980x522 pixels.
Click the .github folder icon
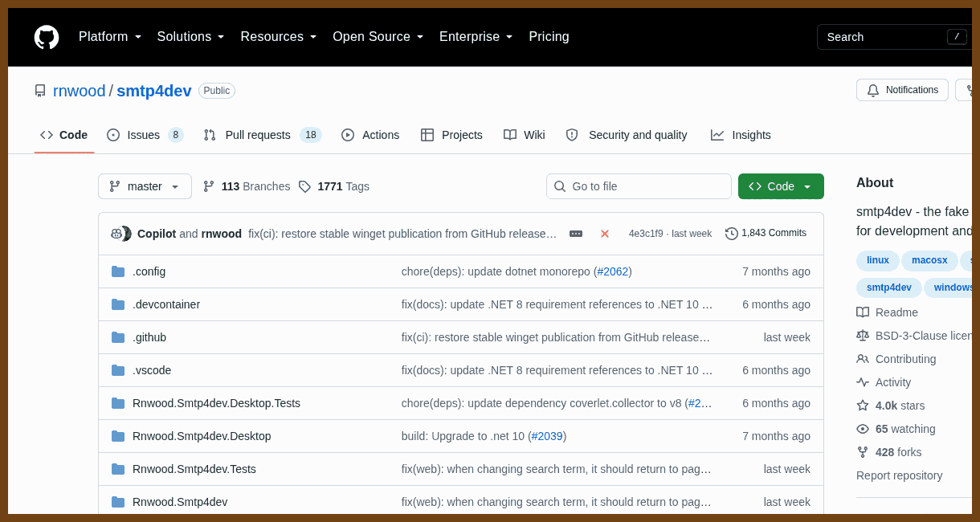pos(118,337)
